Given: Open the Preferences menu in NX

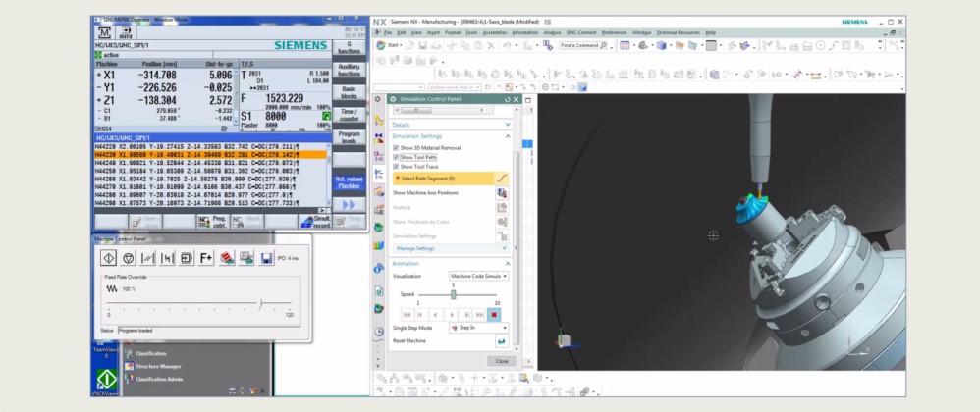Looking at the screenshot, I should pos(614,32).
